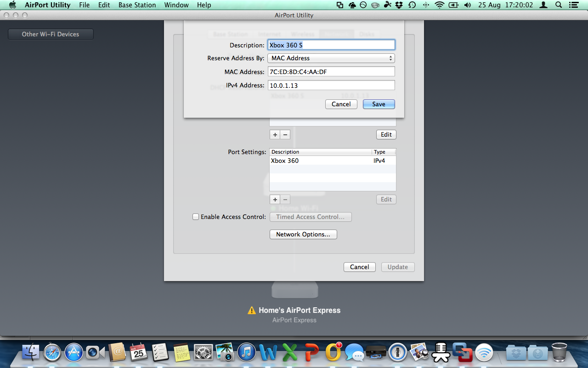Open the printer icon in Dock
588x368 pixels.
coord(376,353)
